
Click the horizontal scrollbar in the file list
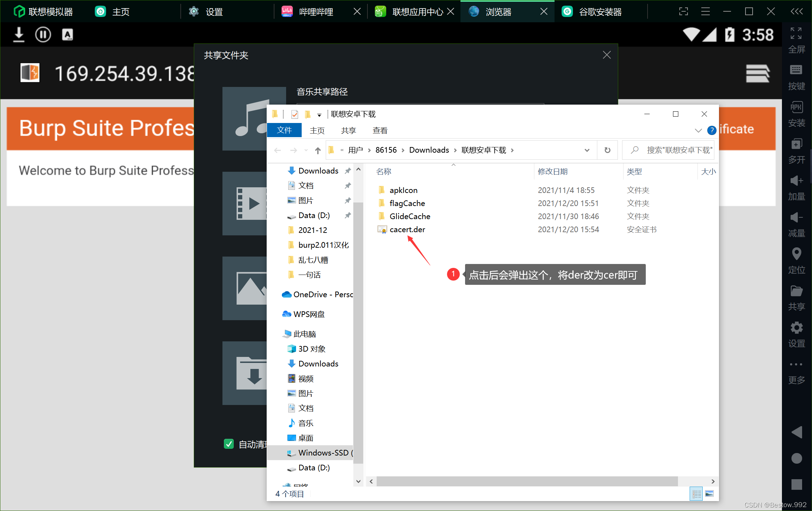click(x=527, y=481)
